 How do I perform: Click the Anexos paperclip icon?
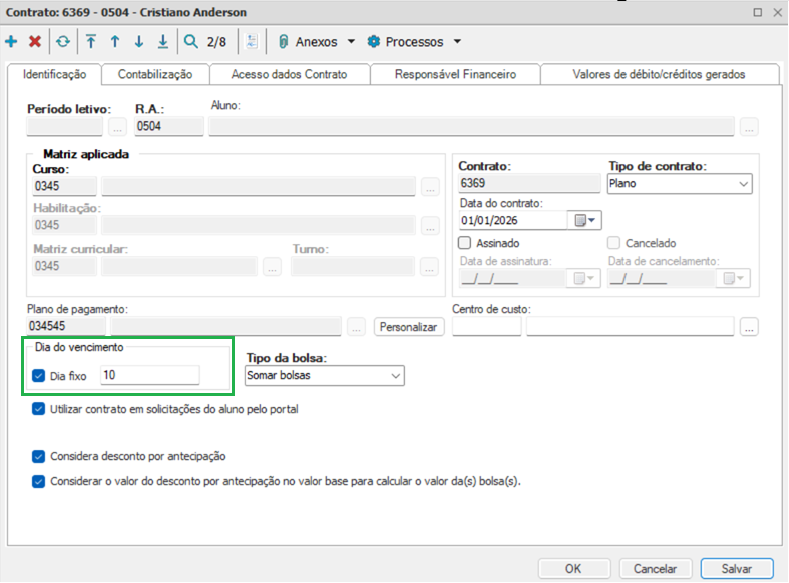tap(283, 42)
